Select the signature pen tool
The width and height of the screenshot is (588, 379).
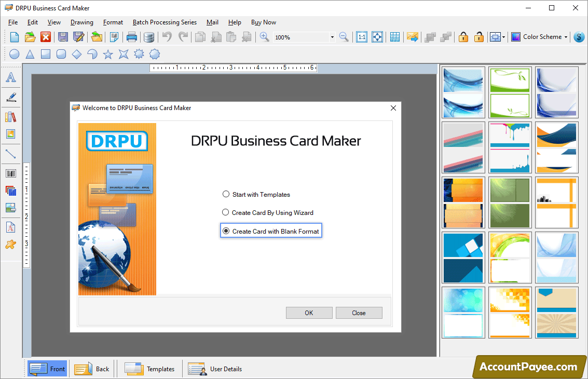click(x=11, y=97)
